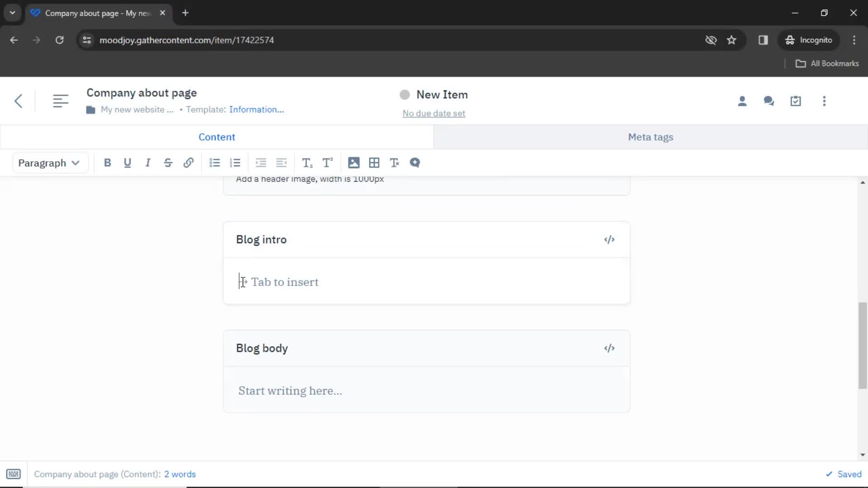Insert a hyperlink
This screenshot has width=868, height=488.
point(189,162)
